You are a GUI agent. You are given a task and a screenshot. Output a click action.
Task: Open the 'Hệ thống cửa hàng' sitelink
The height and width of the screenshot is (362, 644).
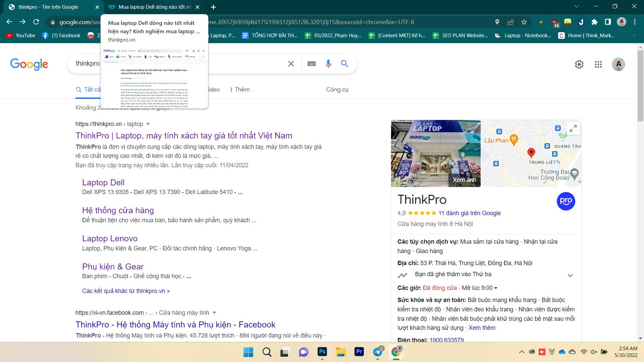[x=118, y=210]
